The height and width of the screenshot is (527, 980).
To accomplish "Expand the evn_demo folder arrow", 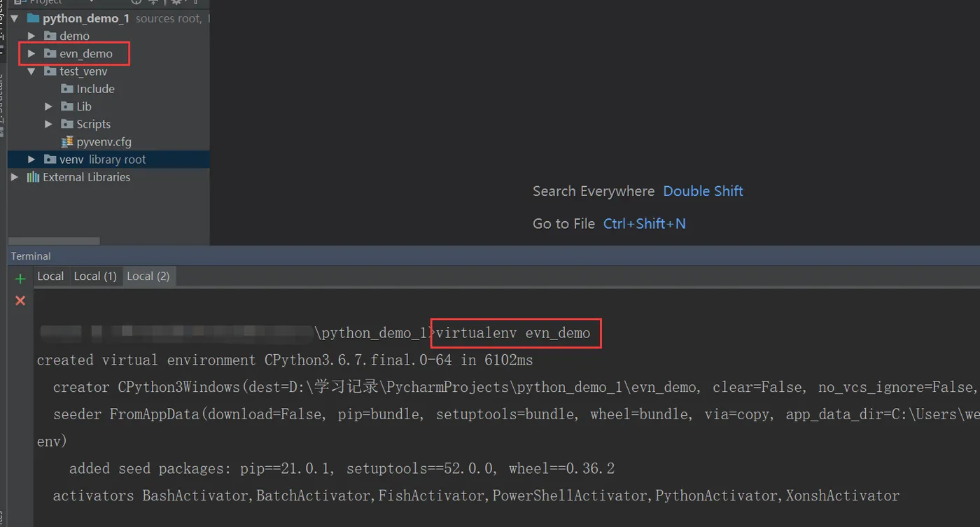I will [x=31, y=53].
